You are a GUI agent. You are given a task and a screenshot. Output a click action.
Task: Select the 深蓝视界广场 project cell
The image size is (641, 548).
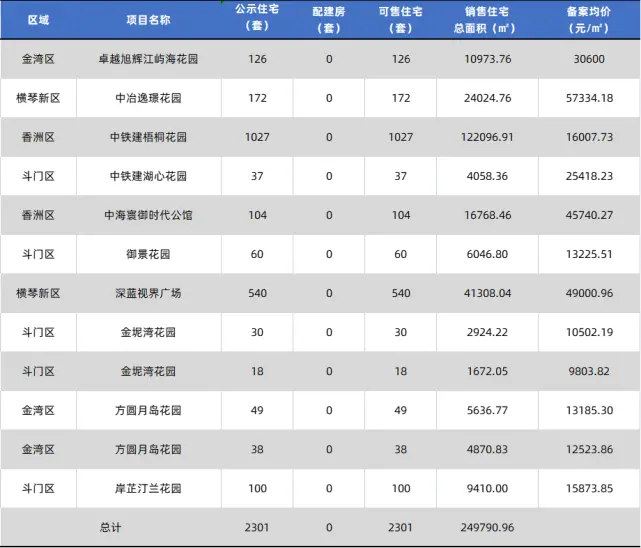click(148, 293)
